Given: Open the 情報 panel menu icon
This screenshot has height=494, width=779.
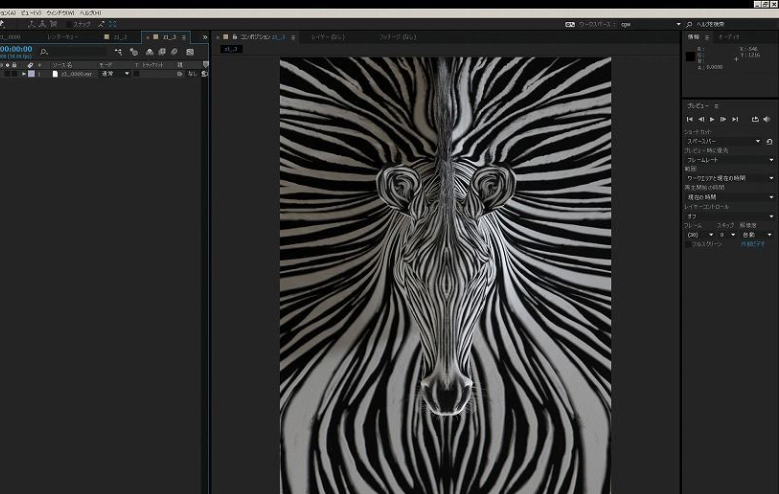Looking at the screenshot, I should point(706,37).
